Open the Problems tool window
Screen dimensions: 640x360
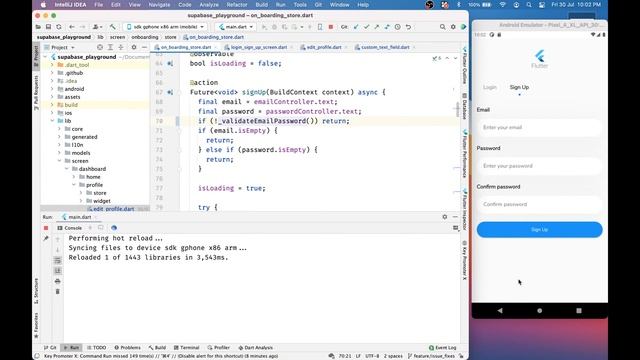coord(127,348)
